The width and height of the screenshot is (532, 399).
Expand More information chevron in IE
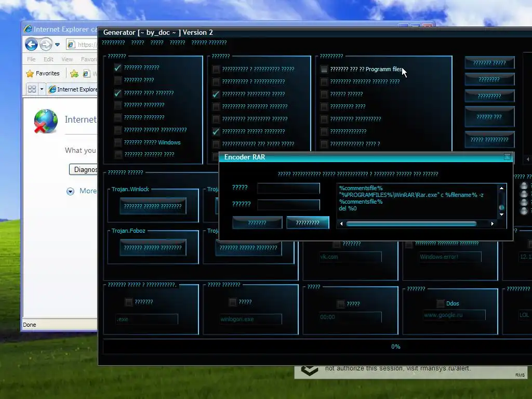[x=70, y=191]
